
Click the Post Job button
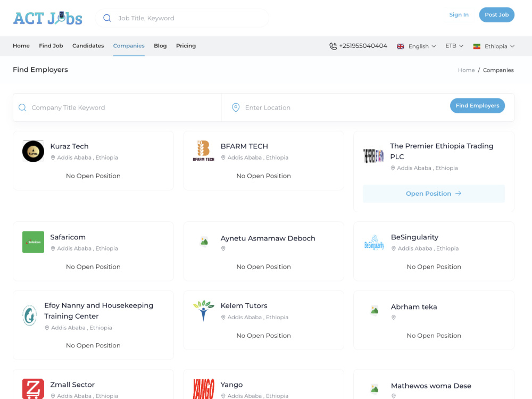[497, 14]
